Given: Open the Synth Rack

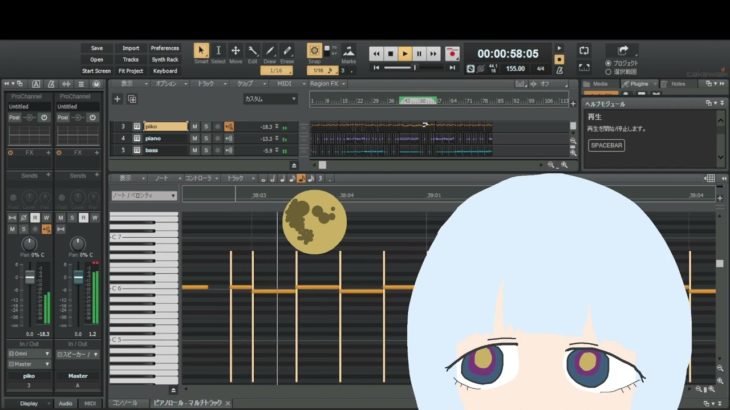Looking at the screenshot, I should coord(165,60).
